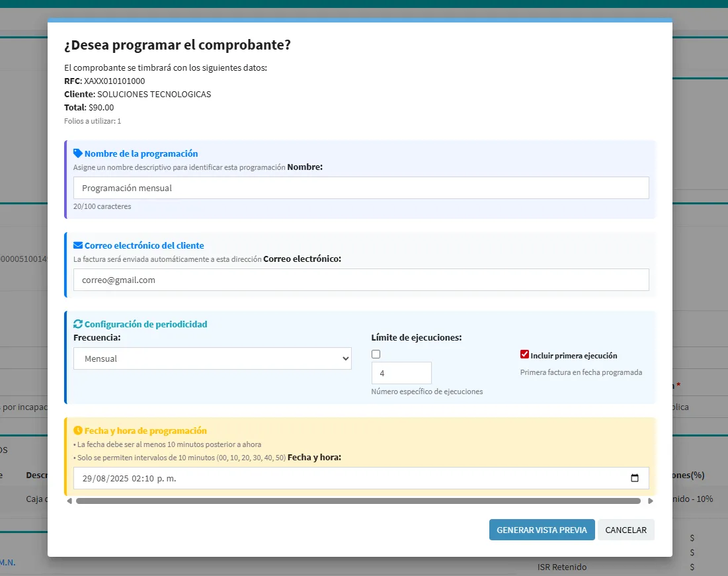
Task: Click ISR Retenido text in the background page
Action: 562,567
